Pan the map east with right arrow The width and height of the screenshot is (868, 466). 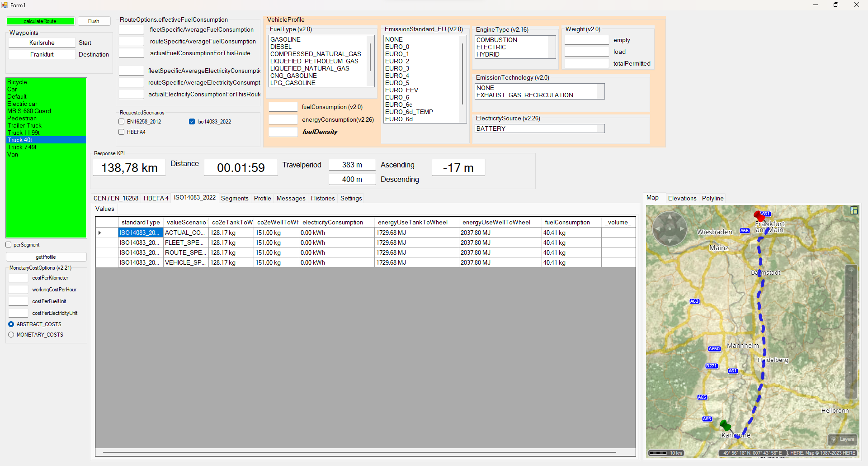[681, 228]
